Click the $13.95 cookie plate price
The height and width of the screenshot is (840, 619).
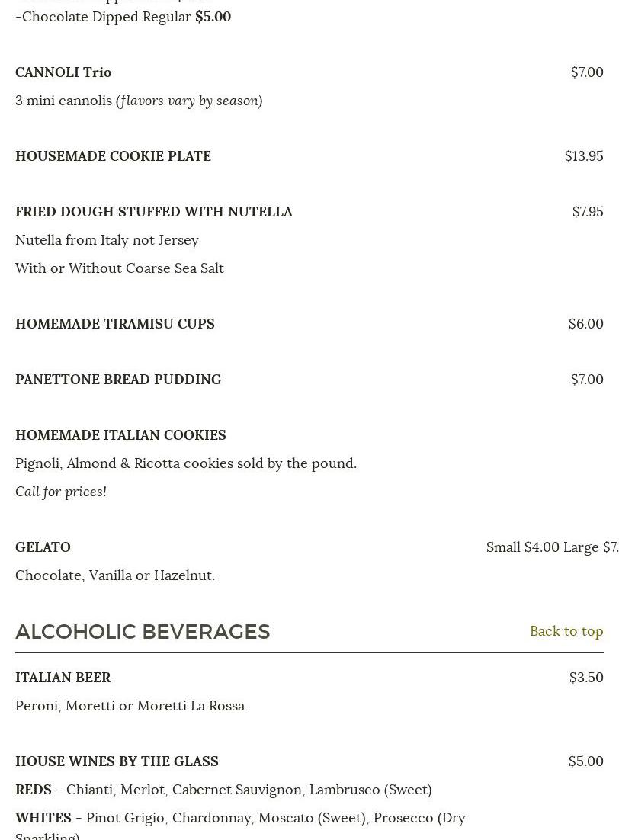coord(583,155)
